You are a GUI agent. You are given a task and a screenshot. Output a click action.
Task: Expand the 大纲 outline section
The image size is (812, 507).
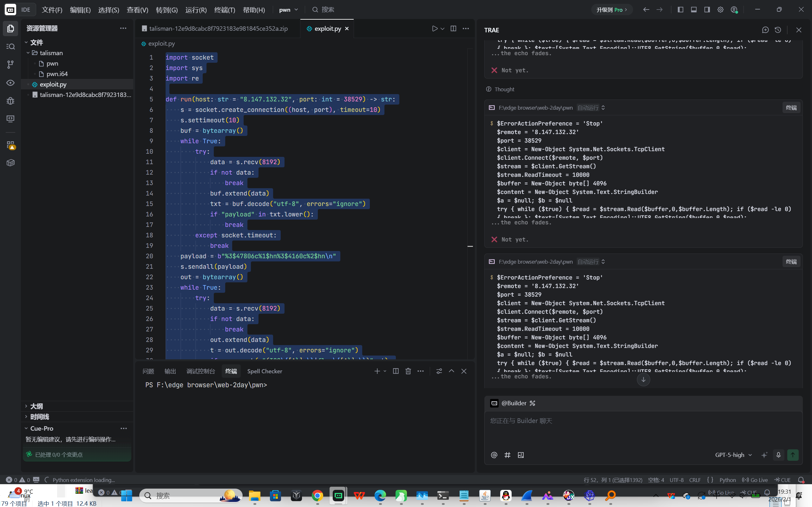point(36,406)
